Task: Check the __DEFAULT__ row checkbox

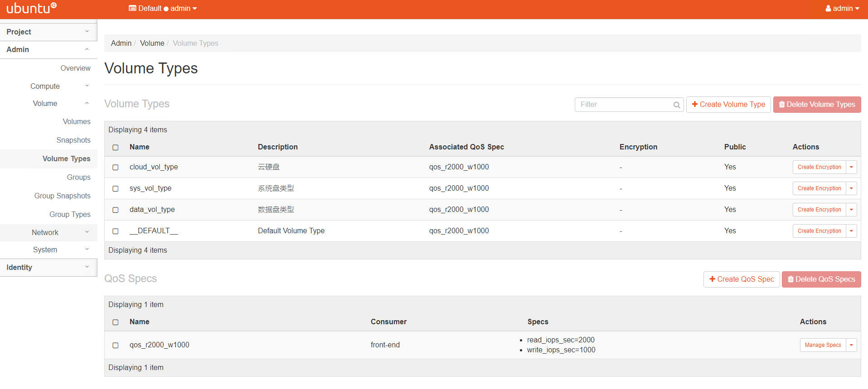Action: tap(116, 231)
